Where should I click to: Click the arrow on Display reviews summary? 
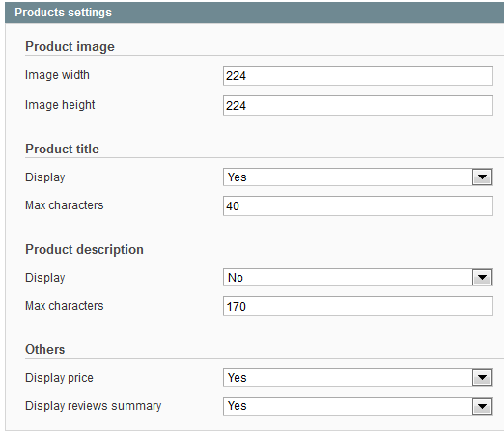[x=482, y=406]
